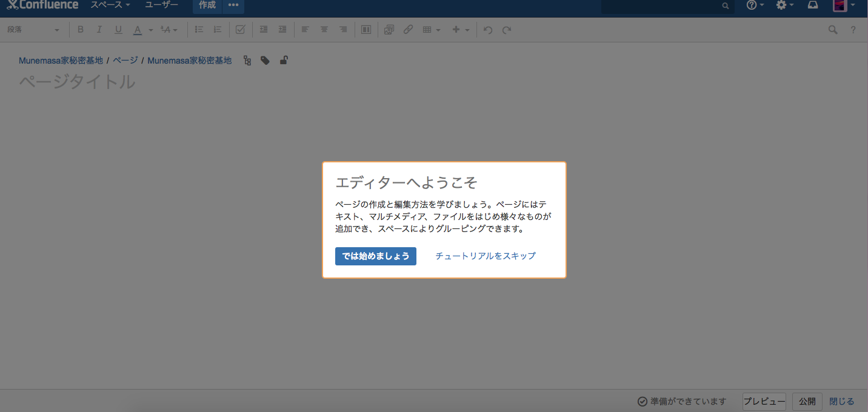Insert files and images via toolbar
Image resolution: width=868 pixels, height=412 pixels.
click(x=389, y=29)
